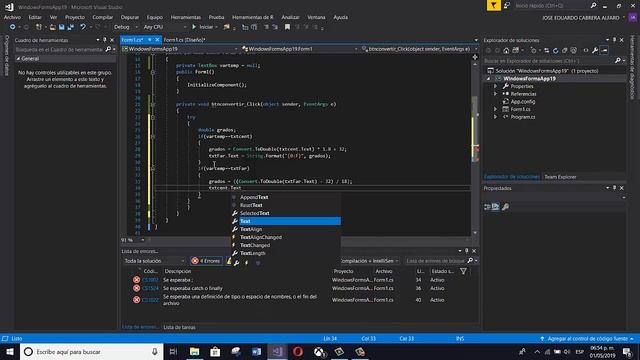Click the search magnifier in Solution Explorer
Image resolution: width=640 pixels, height=360 pixels.
coord(618,61)
